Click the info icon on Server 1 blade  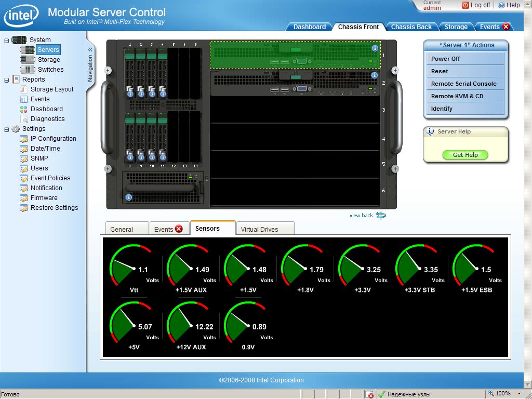[x=375, y=48]
